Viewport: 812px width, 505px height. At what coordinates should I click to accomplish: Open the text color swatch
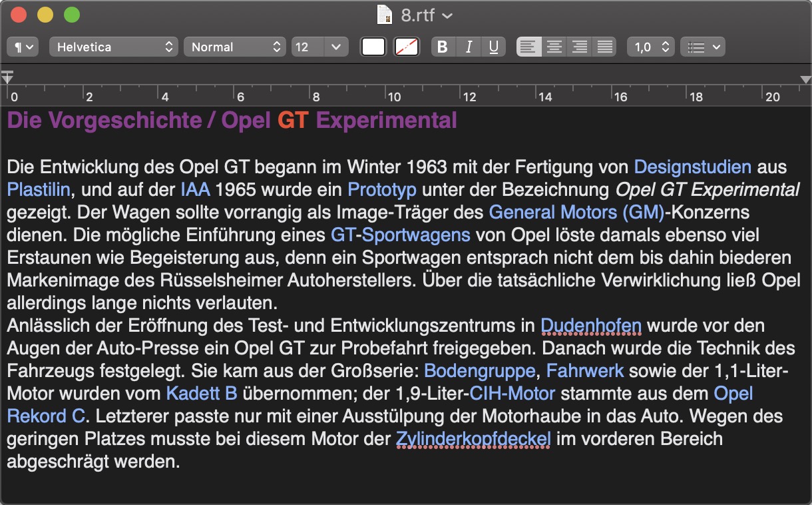pyautogui.click(x=373, y=47)
